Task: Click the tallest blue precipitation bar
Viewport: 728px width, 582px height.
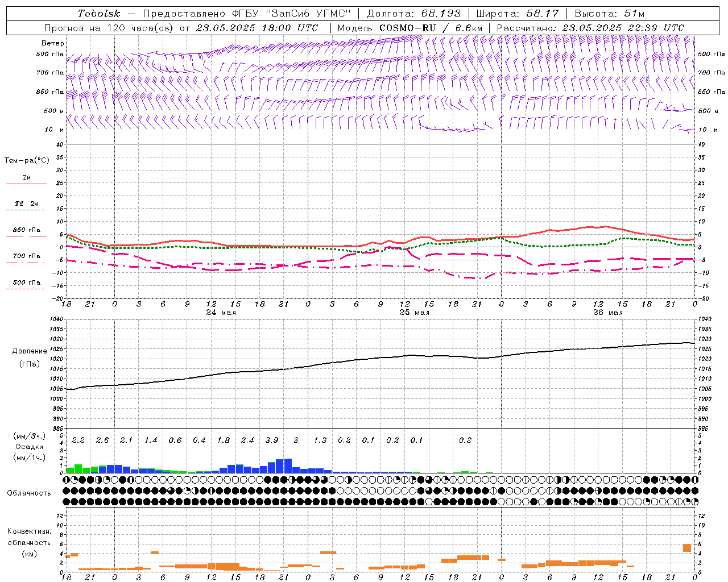Action: click(288, 465)
